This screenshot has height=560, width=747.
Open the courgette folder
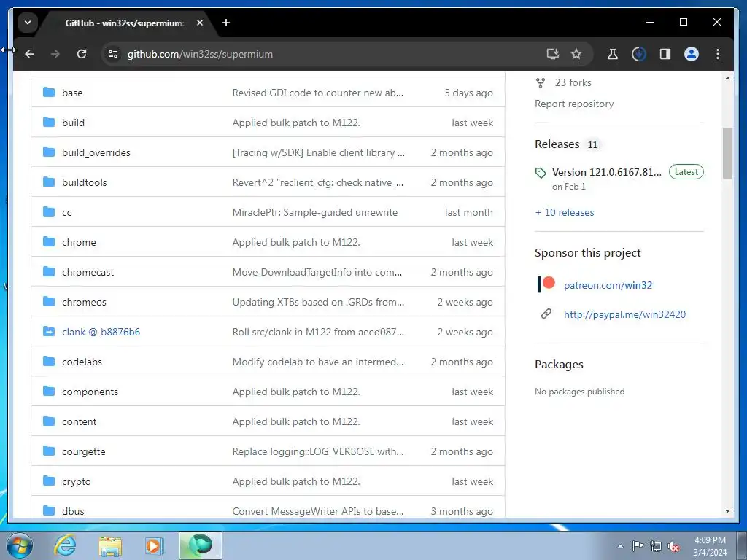84,451
